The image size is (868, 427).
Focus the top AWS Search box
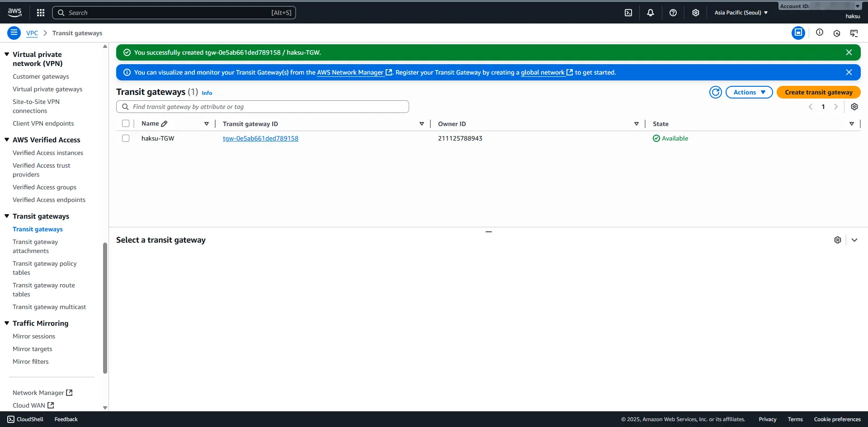[174, 13]
